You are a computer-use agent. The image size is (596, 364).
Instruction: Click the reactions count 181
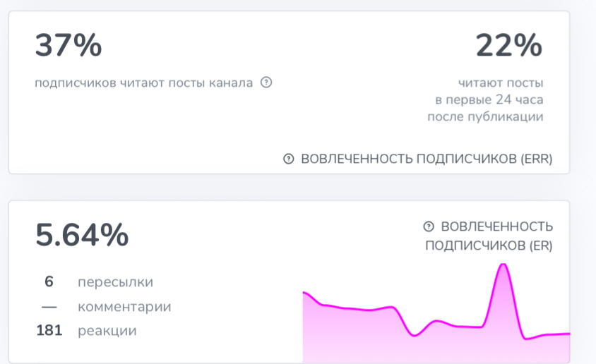[x=49, y=331]
